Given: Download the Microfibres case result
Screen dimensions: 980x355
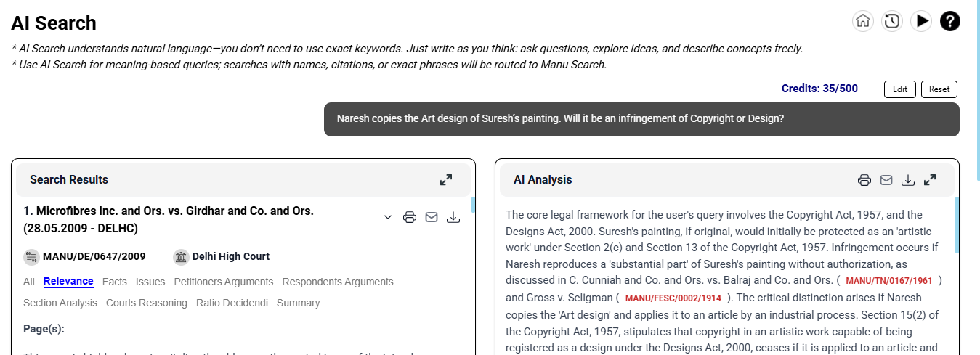Looking at the screenshot, I should (x=453, y=217).
